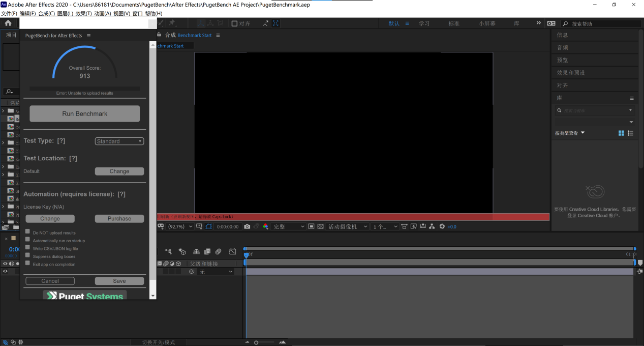This screenshot has height=346, width=644.
Task: Go to the Home screen icon
Action: 8,23
